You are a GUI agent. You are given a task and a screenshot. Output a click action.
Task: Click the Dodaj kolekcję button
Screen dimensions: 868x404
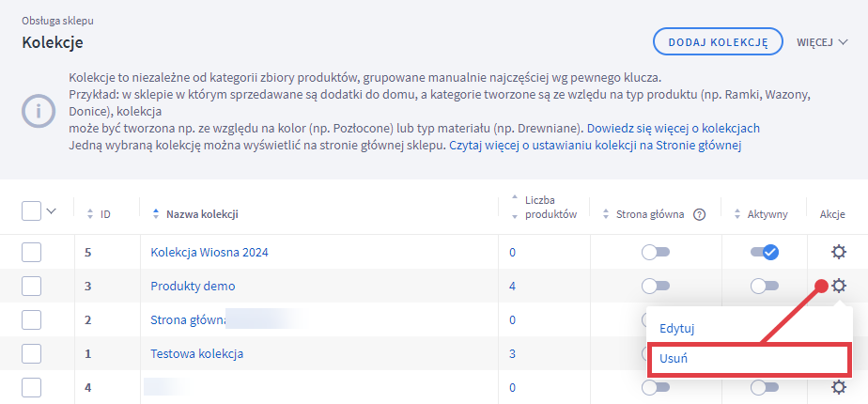tap(718, 42)
